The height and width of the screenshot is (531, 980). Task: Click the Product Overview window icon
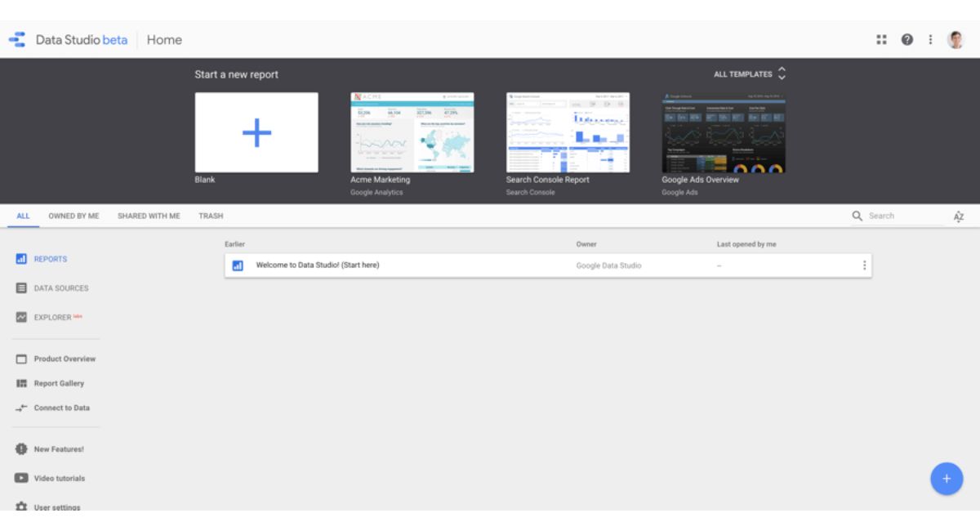(x=22, y=359)
